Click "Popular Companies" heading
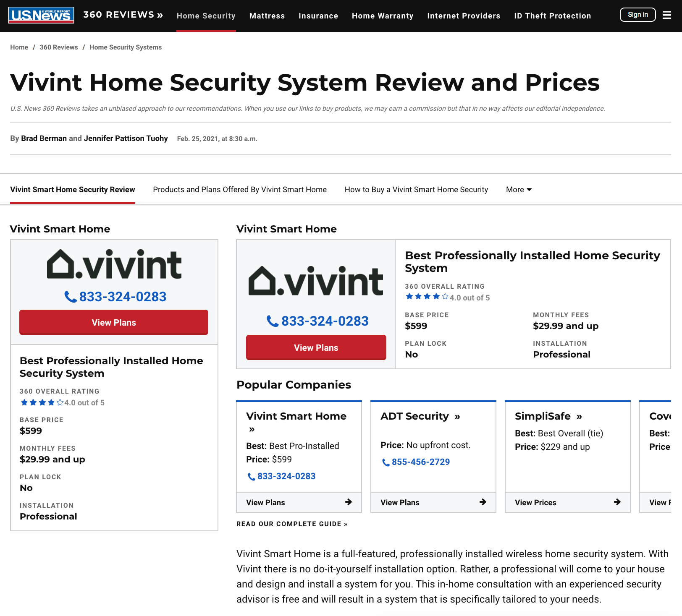682x616 pixels. coord(294,385)
